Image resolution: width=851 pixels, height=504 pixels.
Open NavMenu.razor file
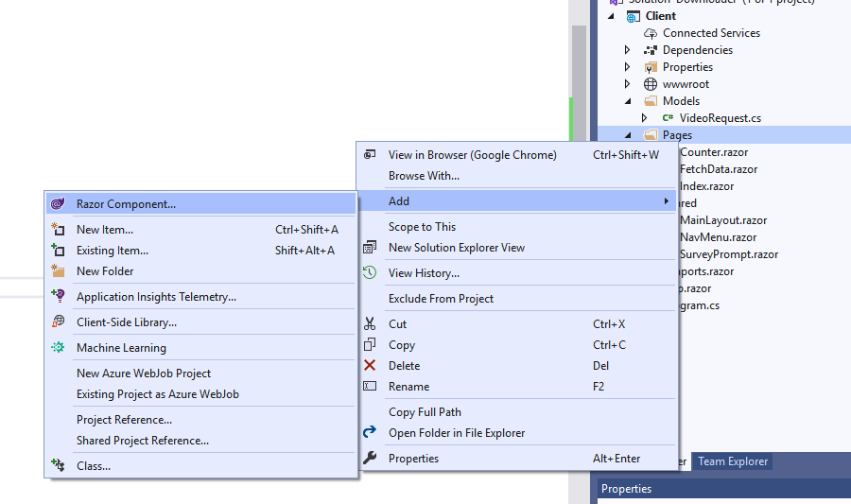718,237
